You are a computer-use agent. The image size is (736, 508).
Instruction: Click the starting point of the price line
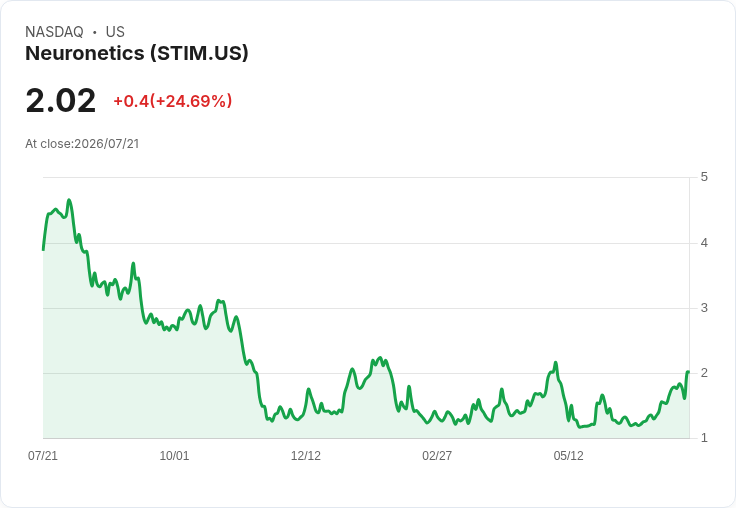[x=43, y=249]
